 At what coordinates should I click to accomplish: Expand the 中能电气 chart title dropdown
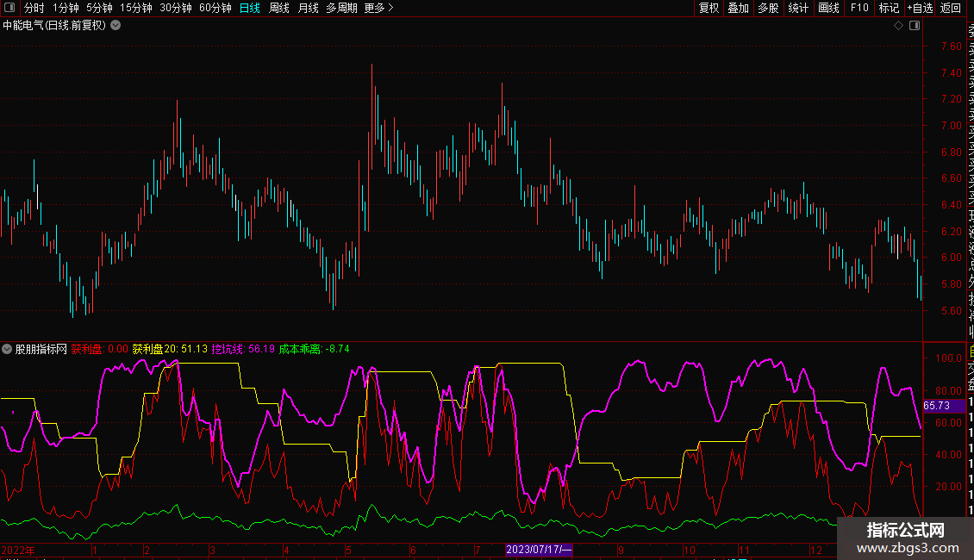tap(116, 26)
